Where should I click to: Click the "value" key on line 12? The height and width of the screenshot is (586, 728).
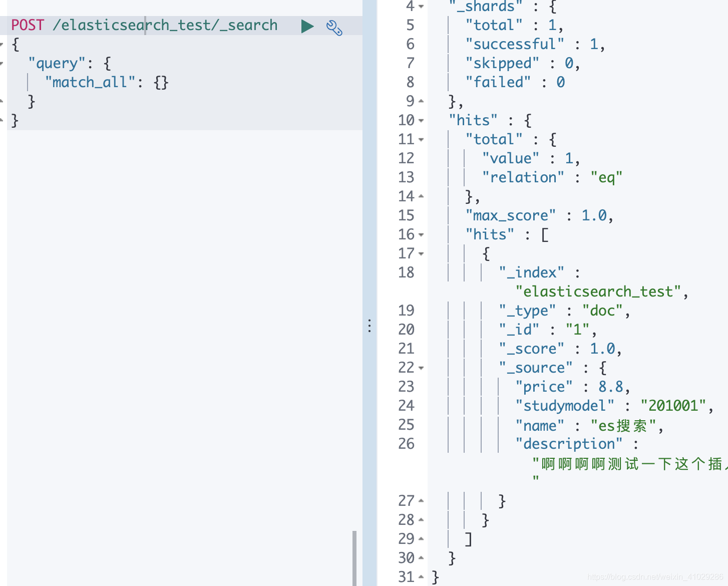click(x=511, y=158)
